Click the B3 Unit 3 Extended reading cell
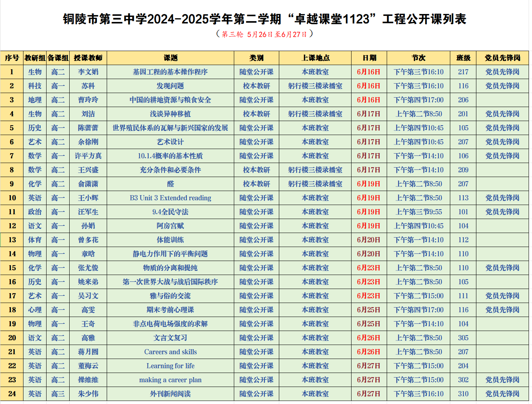The height and width of the screenshot is (404, 532). pos(170,198)
